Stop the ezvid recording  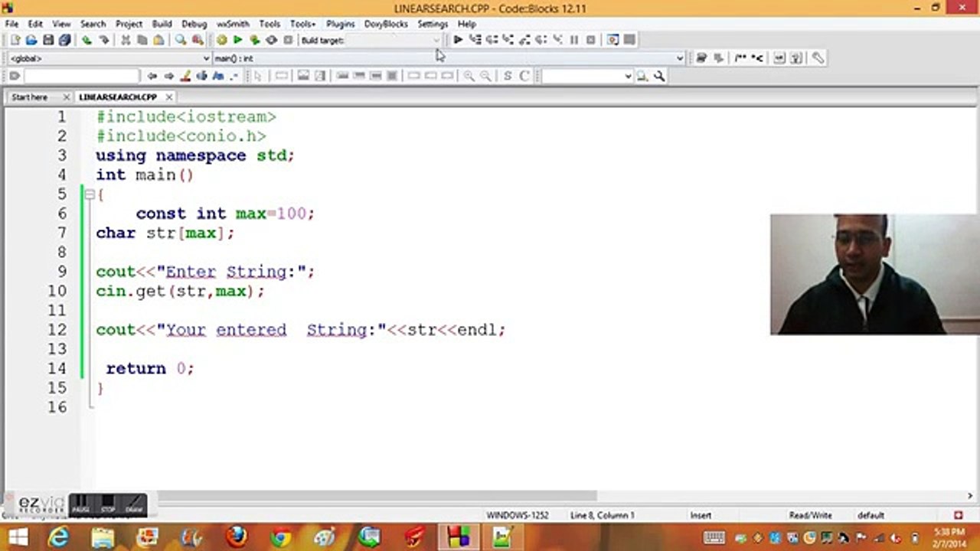tap(108, 504)
